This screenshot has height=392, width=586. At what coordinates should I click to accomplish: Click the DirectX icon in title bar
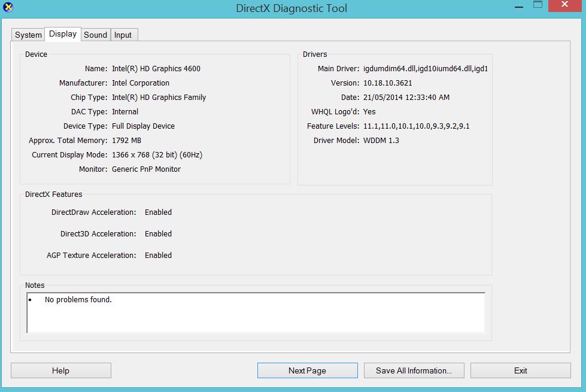tap(8, 7)
